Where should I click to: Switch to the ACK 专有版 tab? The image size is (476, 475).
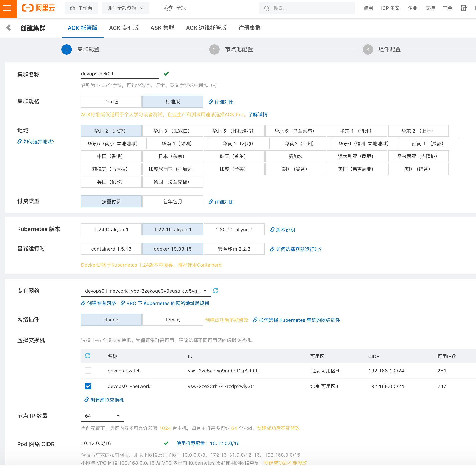point(124,28)
